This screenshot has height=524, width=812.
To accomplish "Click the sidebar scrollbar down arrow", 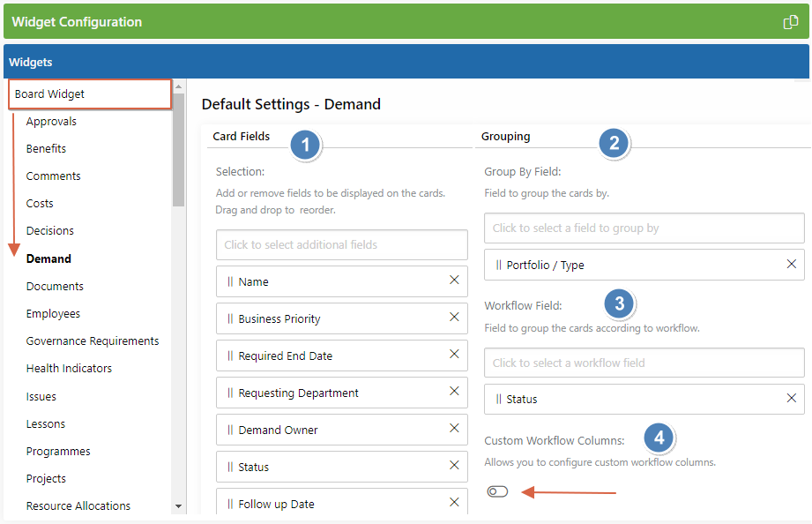I will tap(178, 505).
